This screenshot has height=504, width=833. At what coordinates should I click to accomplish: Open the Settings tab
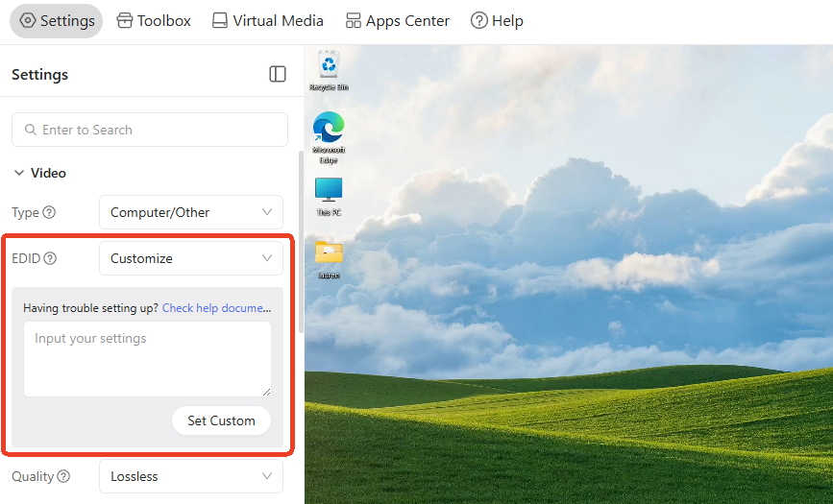(57, 21)
